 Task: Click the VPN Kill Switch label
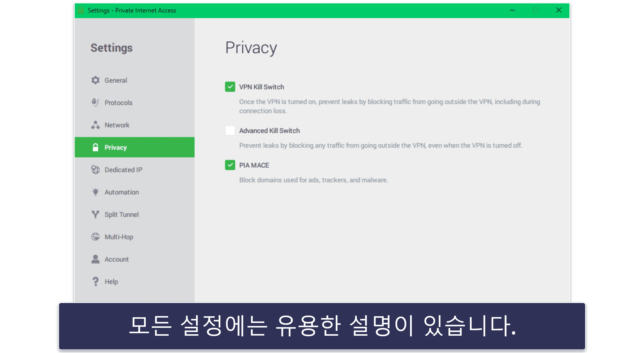point(262,87)
